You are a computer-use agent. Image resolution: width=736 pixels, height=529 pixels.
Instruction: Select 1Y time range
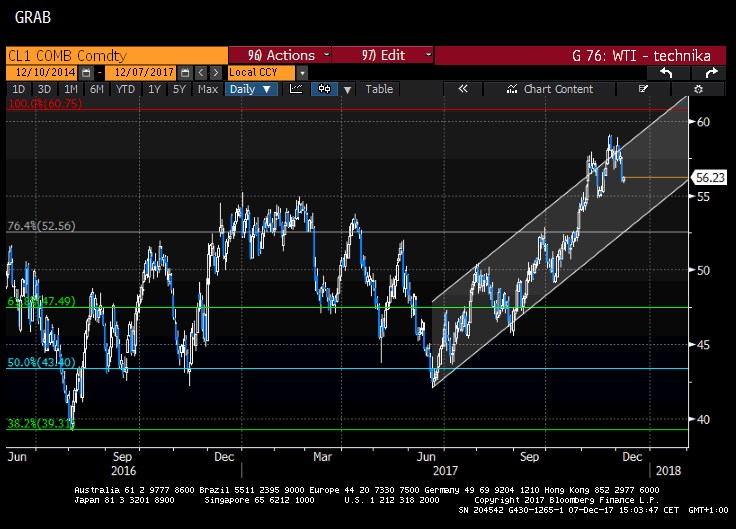click(154, 89)
